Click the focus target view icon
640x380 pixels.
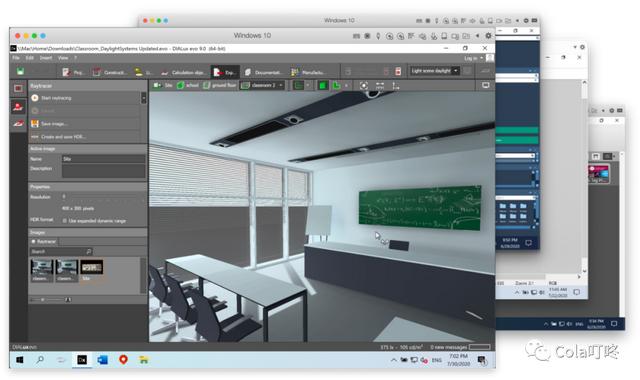click(364, 86)
